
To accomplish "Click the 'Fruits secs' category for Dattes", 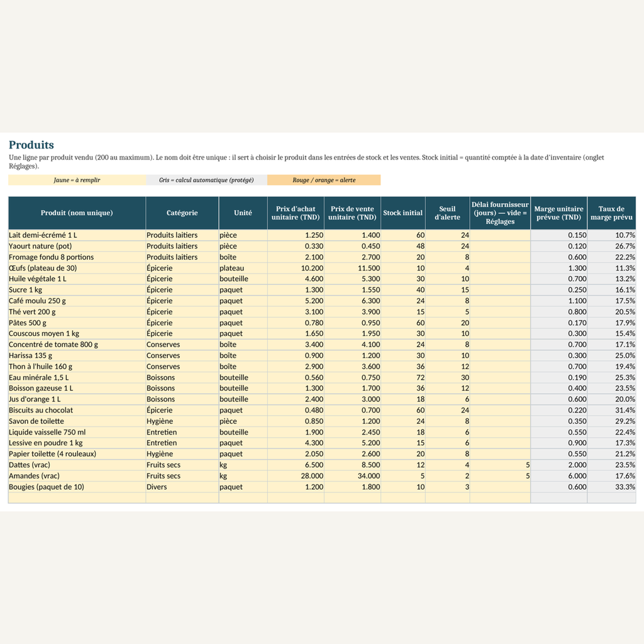I will tap(182, 465).
